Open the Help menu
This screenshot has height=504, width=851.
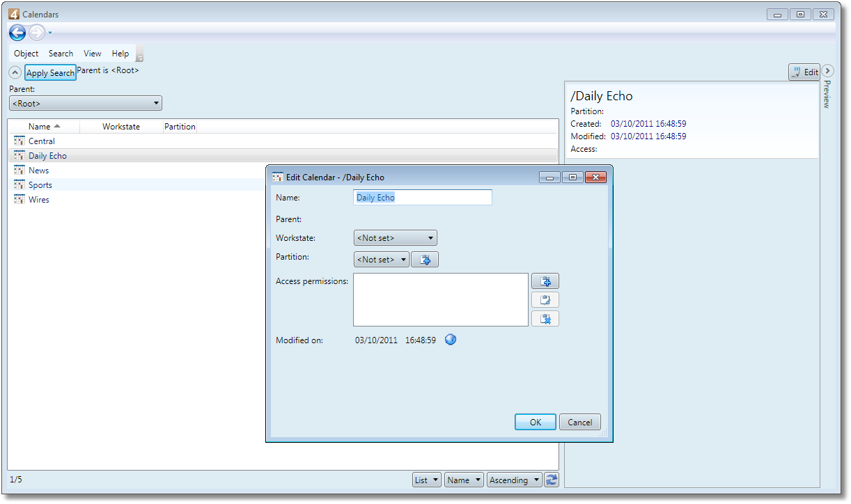pyautogui.click(x=120, y=54)
